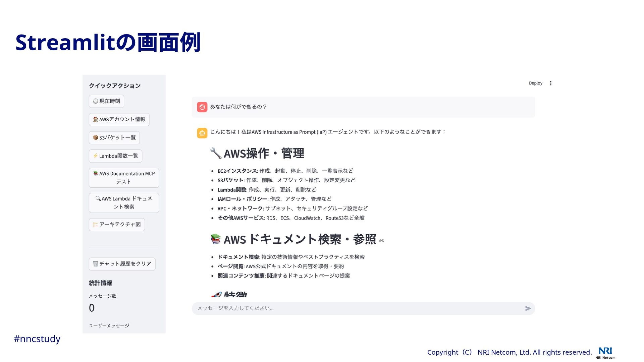Screen dimensions: 644x362
Task: Click the #nncstudy hashtag text
Action: [x=37, y=339]
